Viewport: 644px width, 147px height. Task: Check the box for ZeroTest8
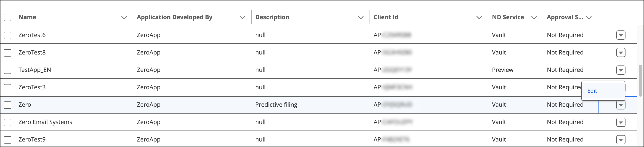click(8, 53)
